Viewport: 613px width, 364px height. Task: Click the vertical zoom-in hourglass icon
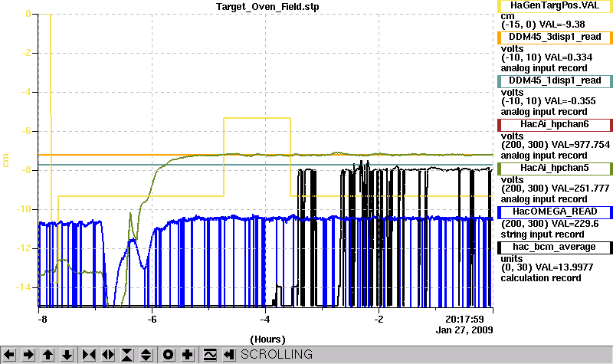coord(127,355)
